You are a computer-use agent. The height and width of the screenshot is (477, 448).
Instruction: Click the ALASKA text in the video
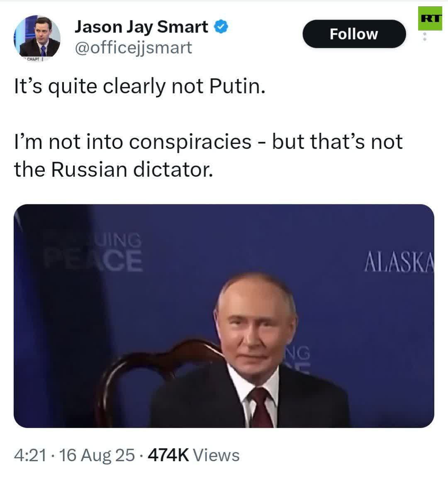399,261
